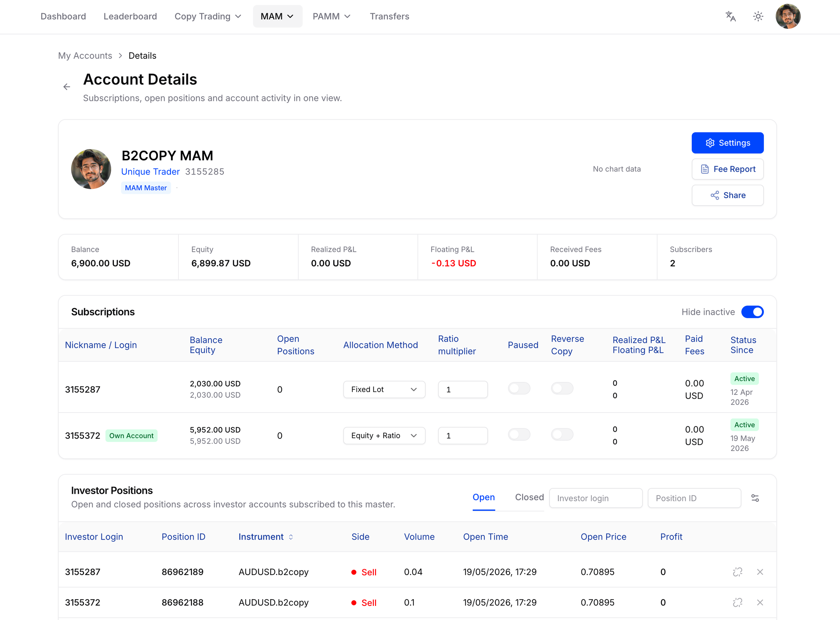Click the Balance value 6,900.00 USD
Screen dimensions: 840x620
tap(101, 264)
